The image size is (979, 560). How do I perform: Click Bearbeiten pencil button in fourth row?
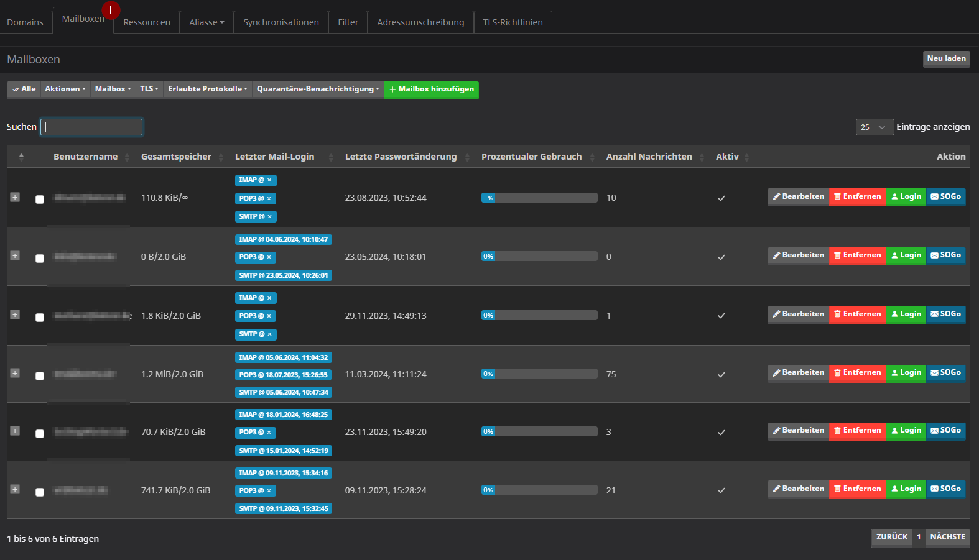(x=798, y=373)
